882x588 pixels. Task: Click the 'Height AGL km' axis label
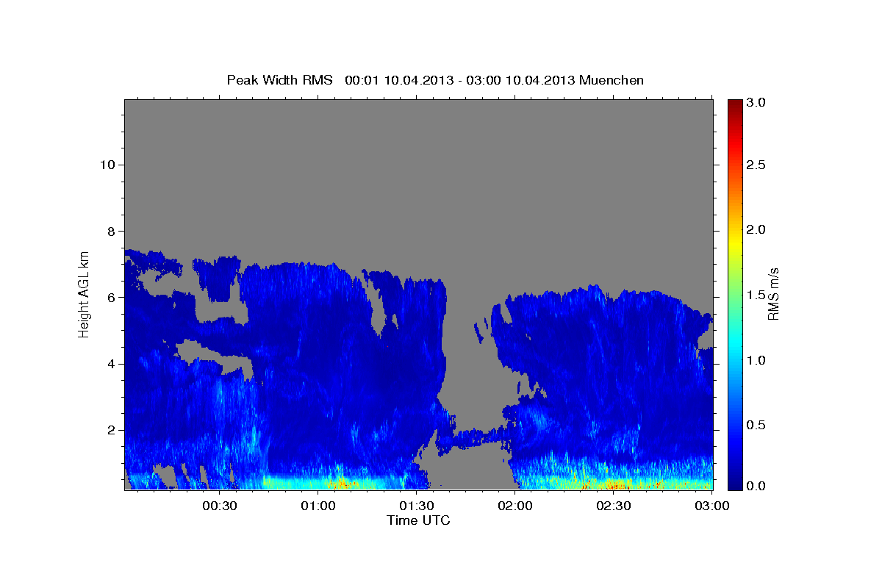[85, 293]
